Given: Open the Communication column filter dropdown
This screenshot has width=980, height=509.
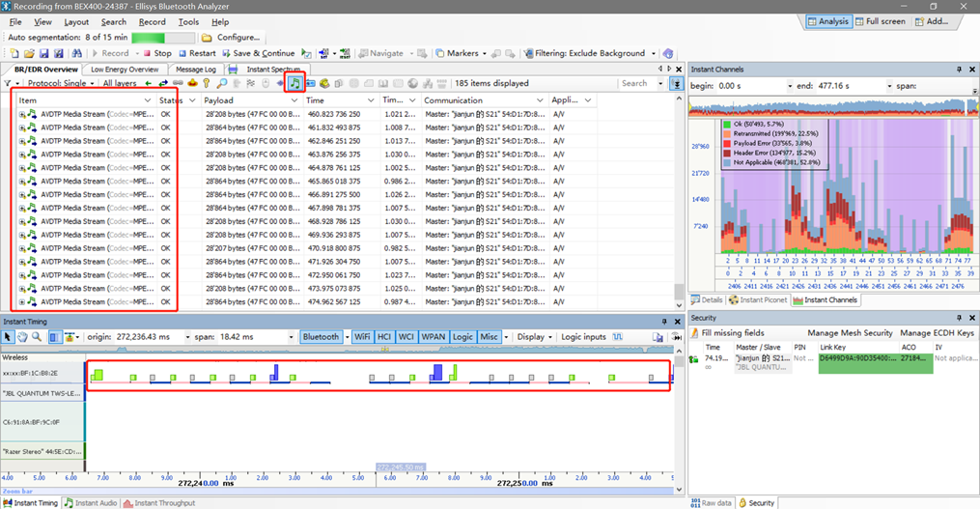Looking at the screenshot, I should point(540,100).
